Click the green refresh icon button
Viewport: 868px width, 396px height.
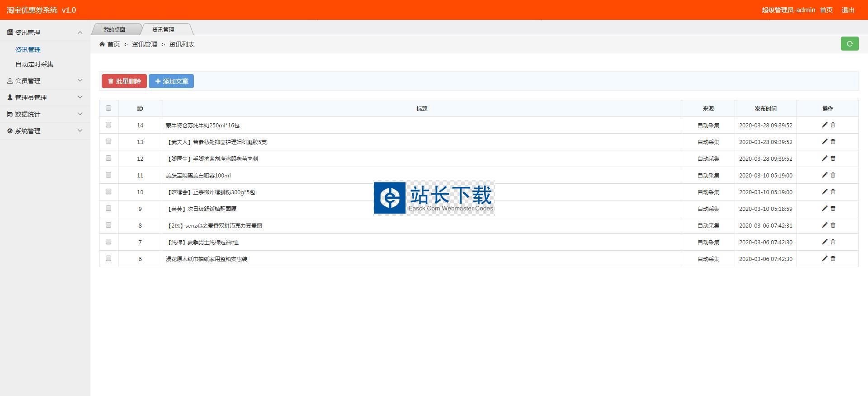coord(849,44)
